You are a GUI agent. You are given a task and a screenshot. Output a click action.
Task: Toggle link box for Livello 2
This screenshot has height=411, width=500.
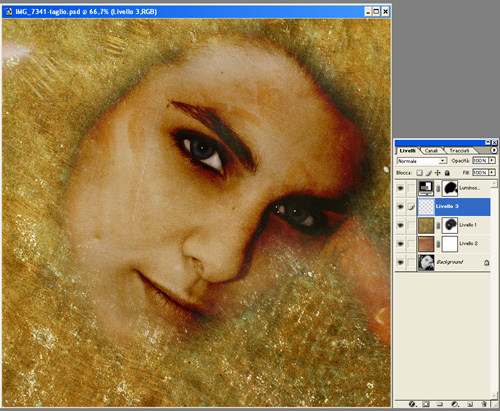point(411,244)
